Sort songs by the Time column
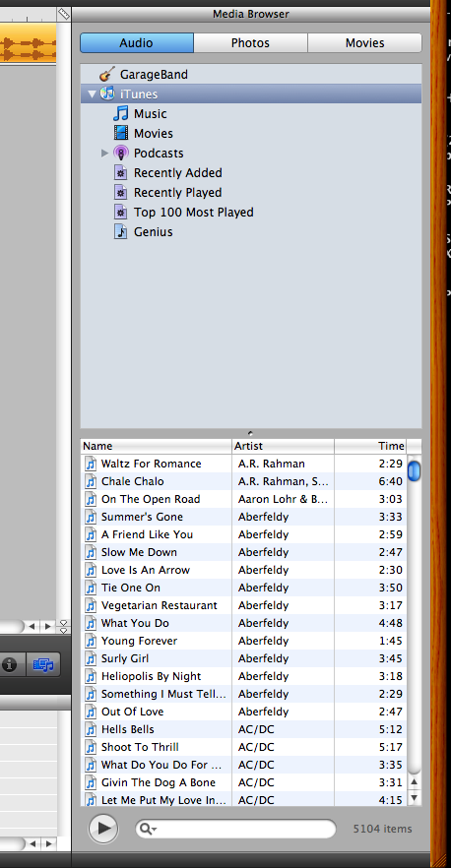The height and width of the screenshot is (868, 451). (x=370, y=446)
